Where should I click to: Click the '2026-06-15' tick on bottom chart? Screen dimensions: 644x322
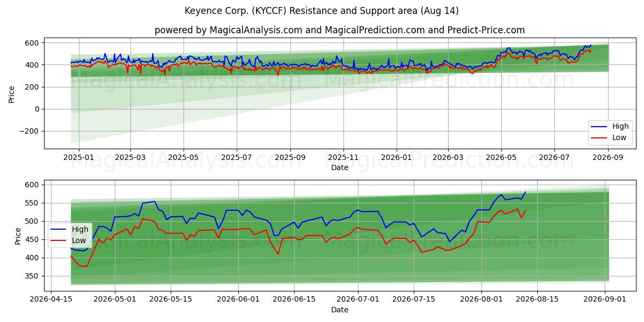294,299
